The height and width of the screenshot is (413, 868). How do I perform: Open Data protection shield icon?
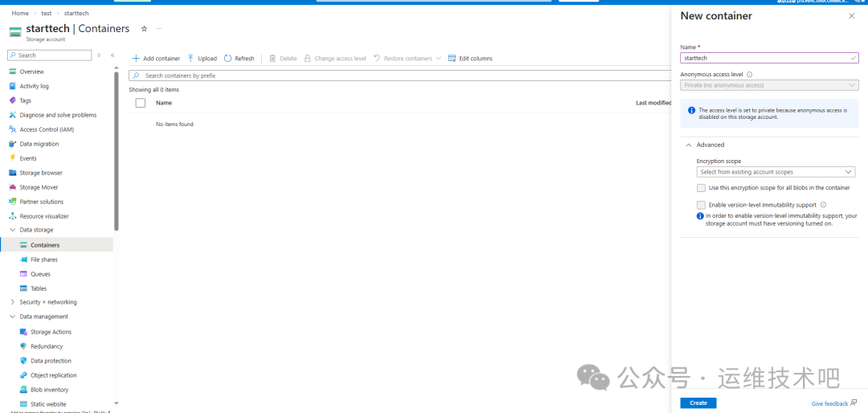pyautogui.click(x=24, y=361)
